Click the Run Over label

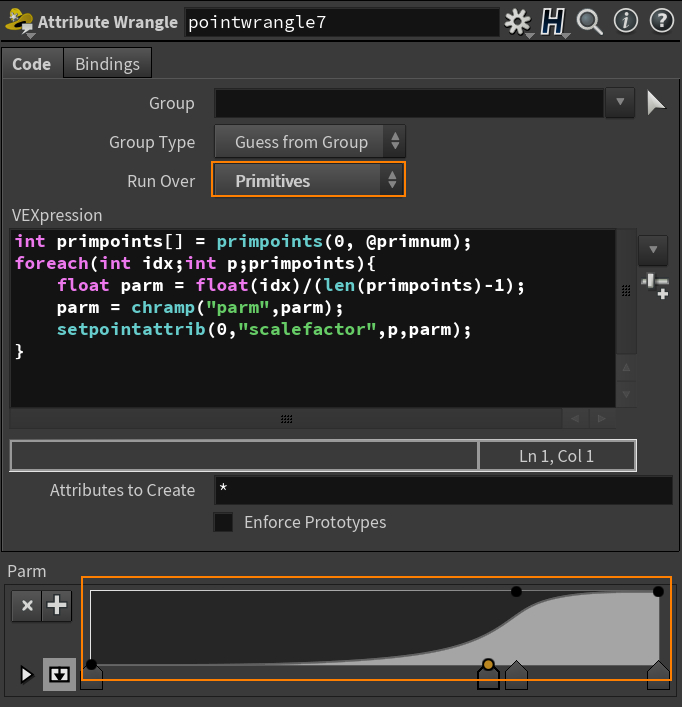pyautogui.click(x=161, y=181)
